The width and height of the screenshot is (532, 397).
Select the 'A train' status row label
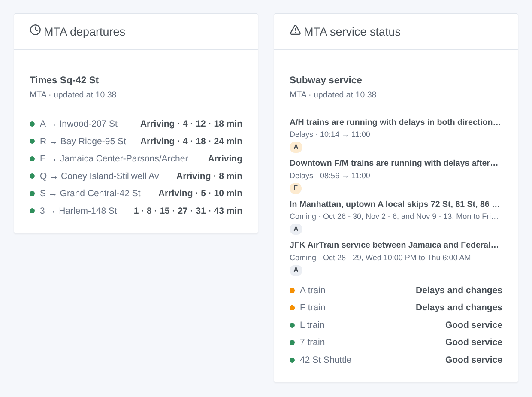point(313,291)
